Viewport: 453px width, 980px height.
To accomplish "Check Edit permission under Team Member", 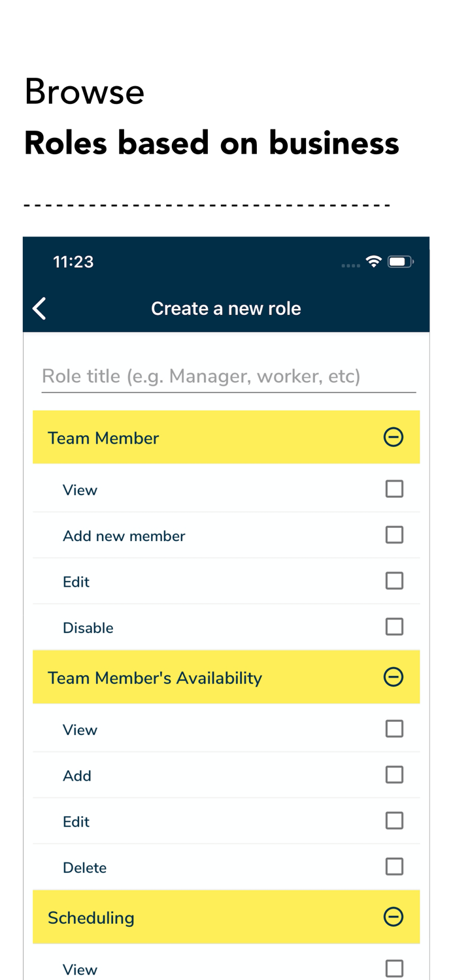I will (394, 580).
